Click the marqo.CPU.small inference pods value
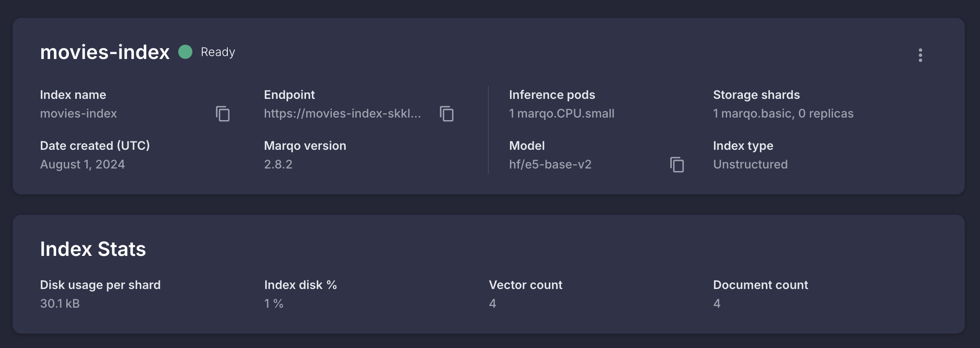 [561, 114]
